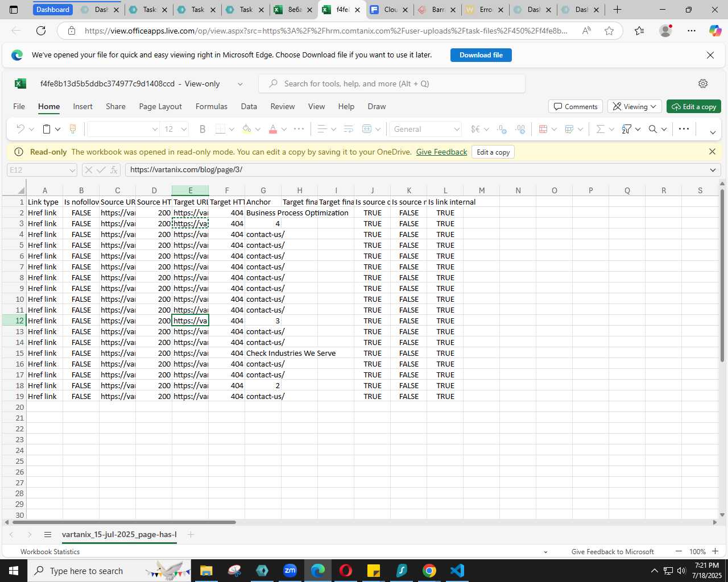Click the Comments button
This screenshot has width=728, height=582.
point(576,107)
